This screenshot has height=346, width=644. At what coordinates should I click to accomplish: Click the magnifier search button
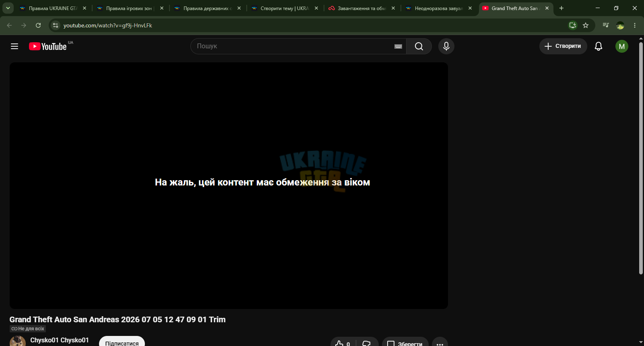(x=419, y=46)
